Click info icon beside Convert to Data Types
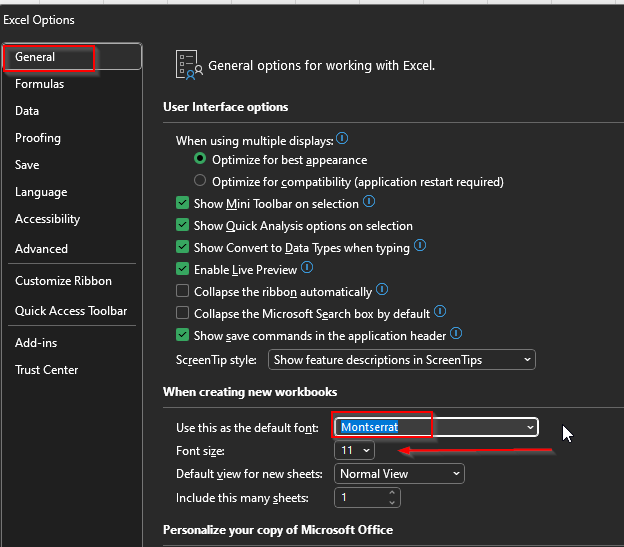The image size is (624, 547). [x=420, y=246]
